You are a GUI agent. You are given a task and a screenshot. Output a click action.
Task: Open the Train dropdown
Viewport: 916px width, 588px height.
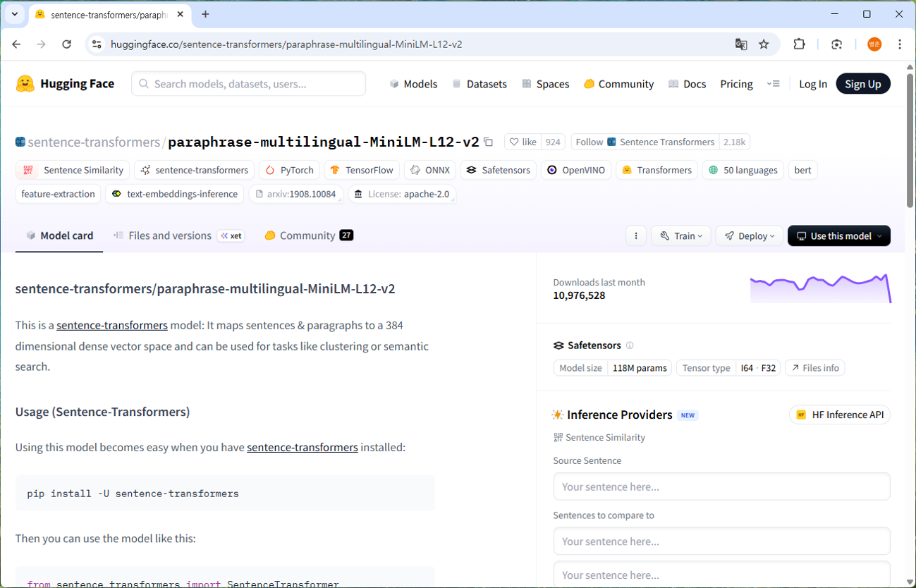pyautogui.click(x=681, y=236)
